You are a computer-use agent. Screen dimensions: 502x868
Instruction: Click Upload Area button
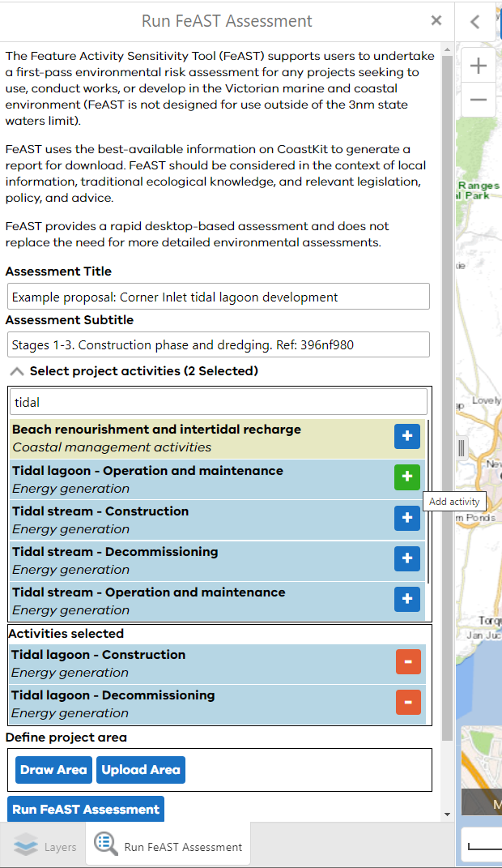[x=141, y=770]
